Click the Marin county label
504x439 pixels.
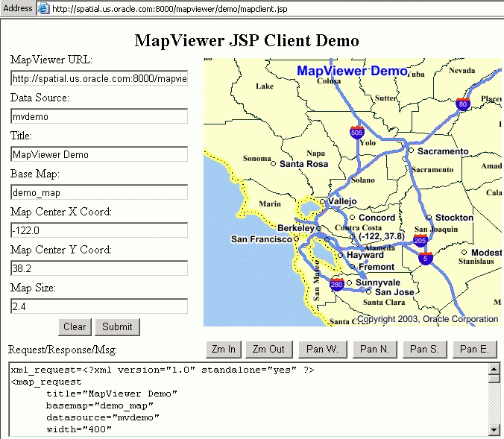click(270, 203)
